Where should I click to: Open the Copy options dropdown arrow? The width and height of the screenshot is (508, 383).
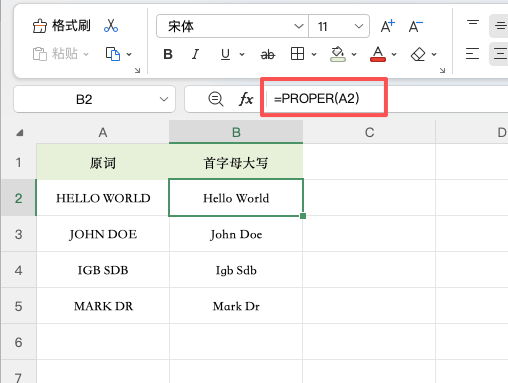129,54
